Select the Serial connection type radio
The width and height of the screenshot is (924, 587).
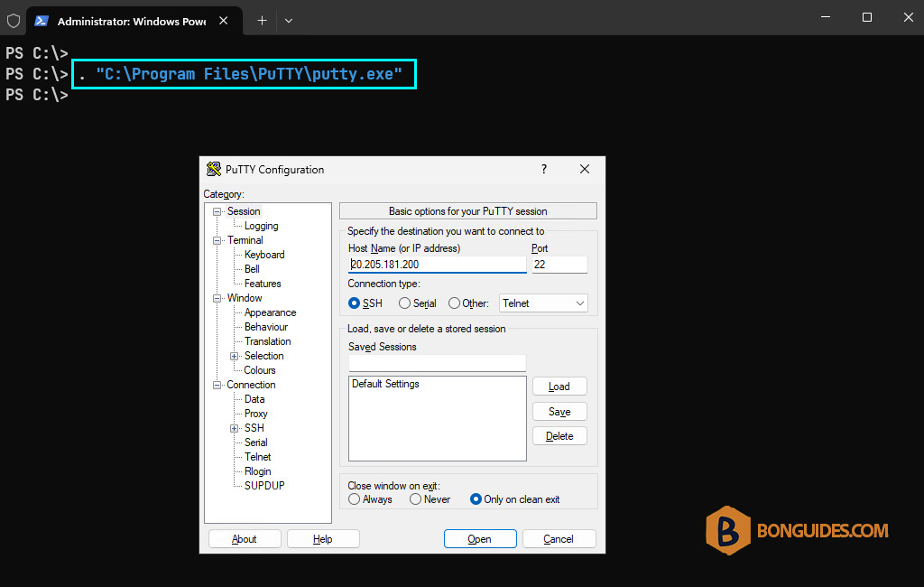(x=404, y=303)
